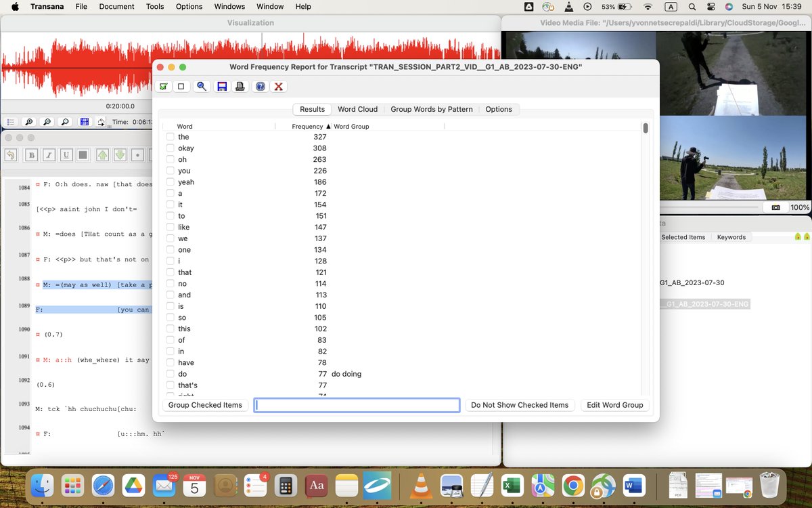Check the box for the word "yeah"
812x508 pixels.
point(171,182)
